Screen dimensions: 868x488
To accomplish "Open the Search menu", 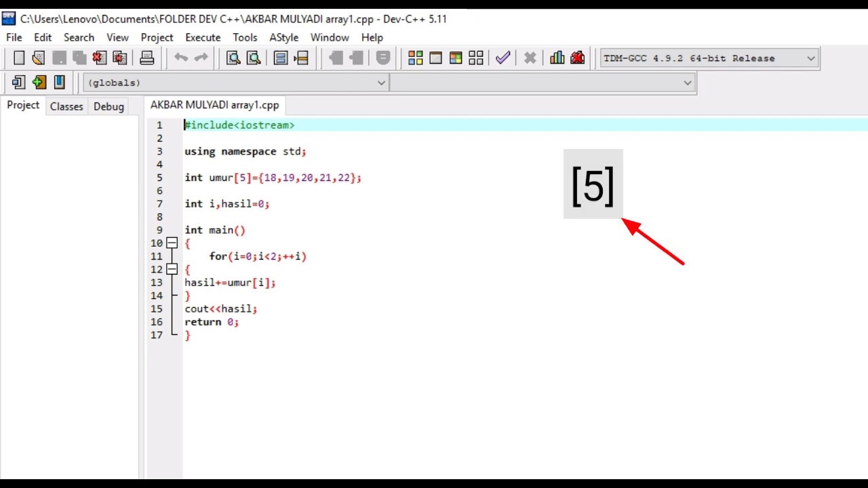I will click(x=79, y=37).
